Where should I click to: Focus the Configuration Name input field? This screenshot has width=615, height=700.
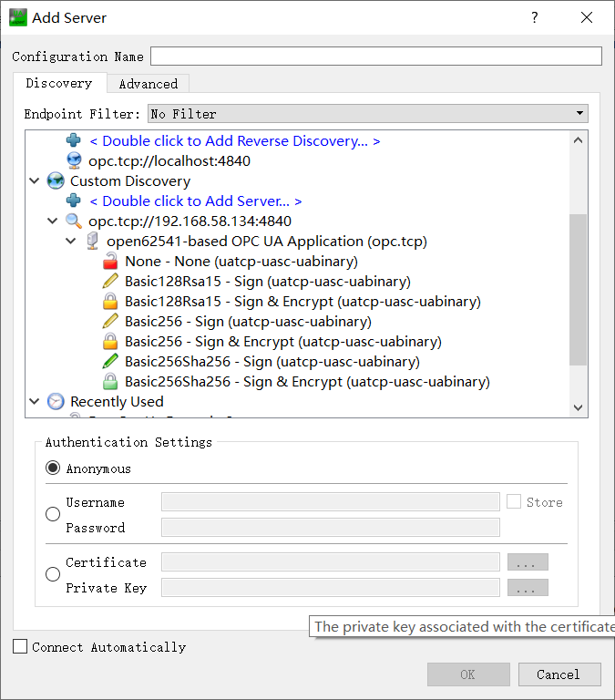[x=376, y=57]
